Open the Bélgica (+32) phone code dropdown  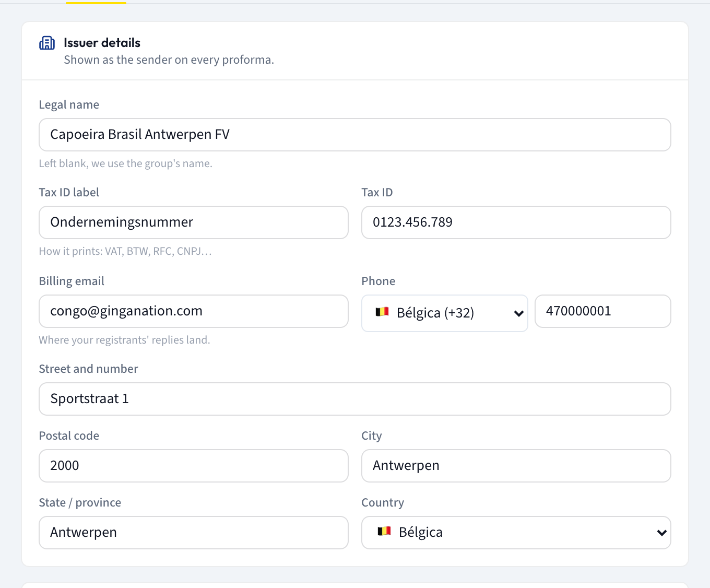445,313
